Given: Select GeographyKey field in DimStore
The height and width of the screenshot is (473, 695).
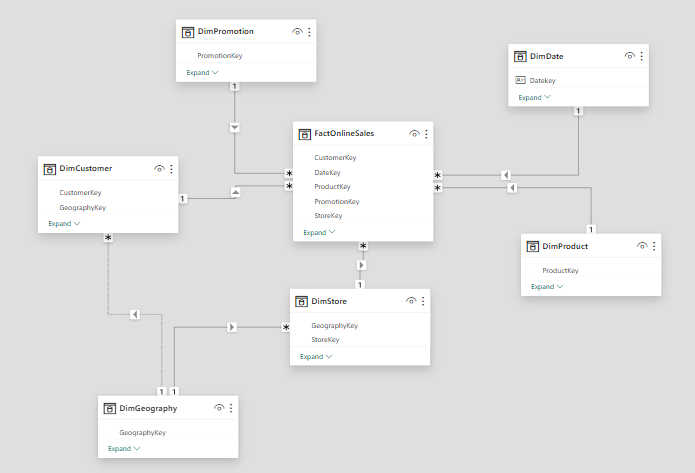Looking at the screenshot, I should click(x=334, y=325).
